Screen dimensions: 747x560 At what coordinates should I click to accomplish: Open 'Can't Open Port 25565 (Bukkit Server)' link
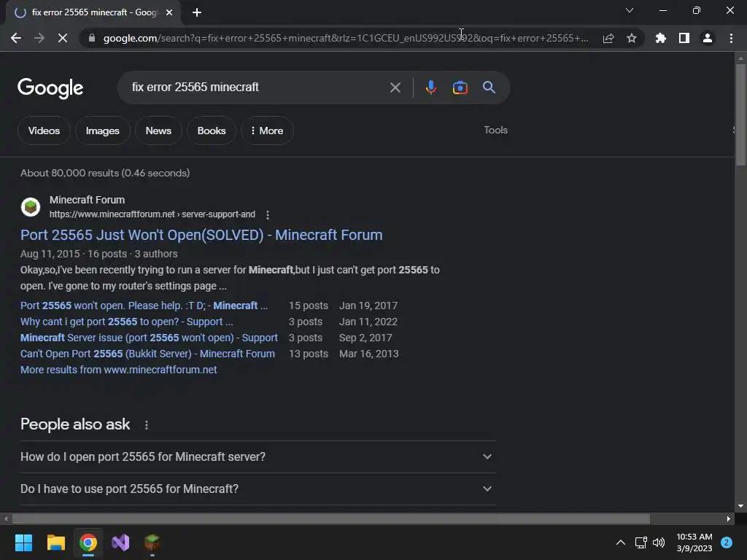click(147, 354)
